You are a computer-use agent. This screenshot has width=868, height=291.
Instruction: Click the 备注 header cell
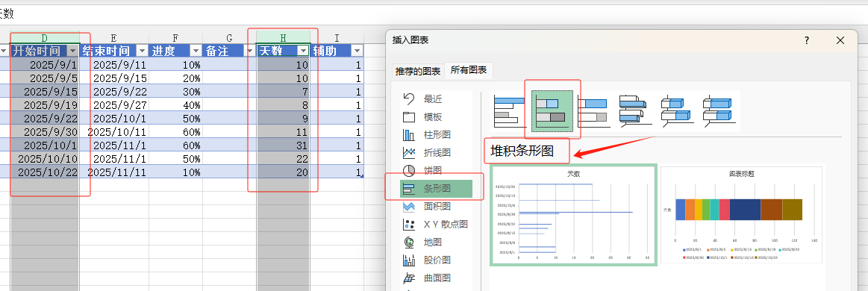coord(229,51)
